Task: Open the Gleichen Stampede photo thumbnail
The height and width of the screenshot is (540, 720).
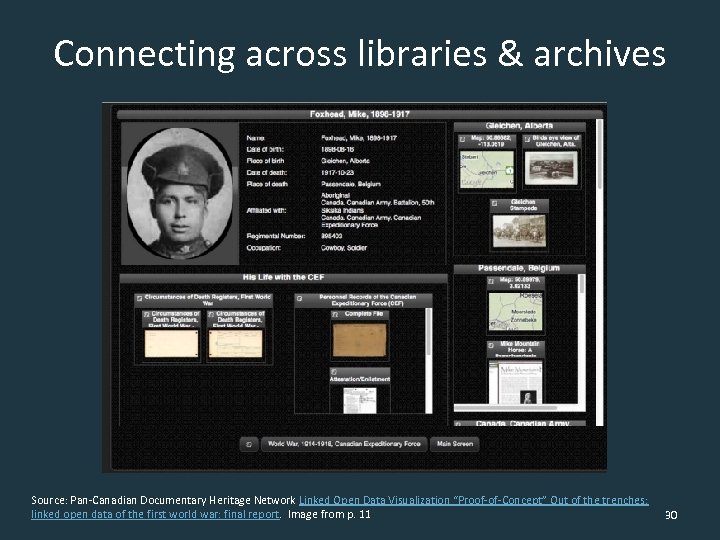Action: 519,231
